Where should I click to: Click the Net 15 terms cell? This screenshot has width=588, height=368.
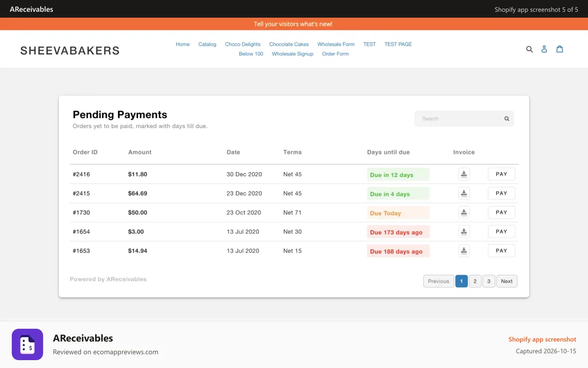(293, 251)
